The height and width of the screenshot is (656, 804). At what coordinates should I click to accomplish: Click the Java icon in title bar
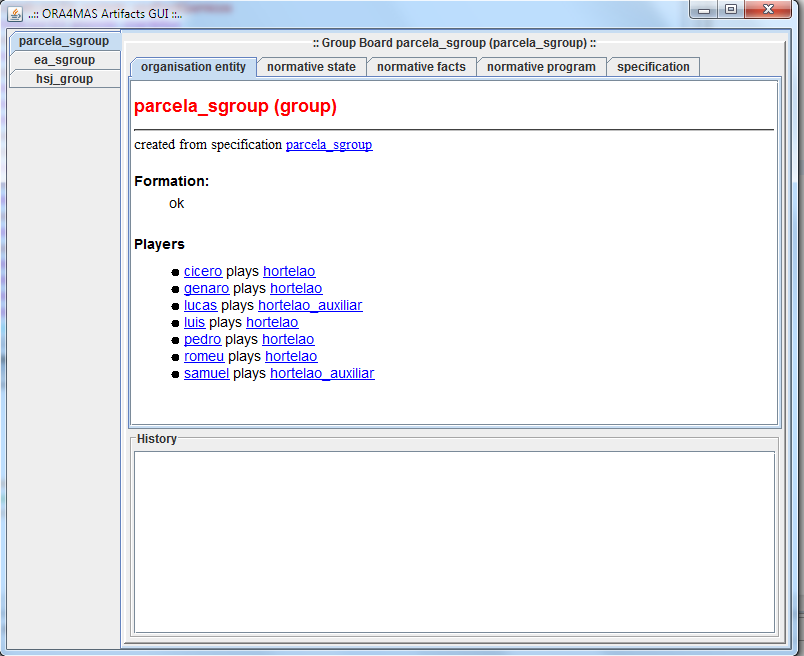coord(15,11)
